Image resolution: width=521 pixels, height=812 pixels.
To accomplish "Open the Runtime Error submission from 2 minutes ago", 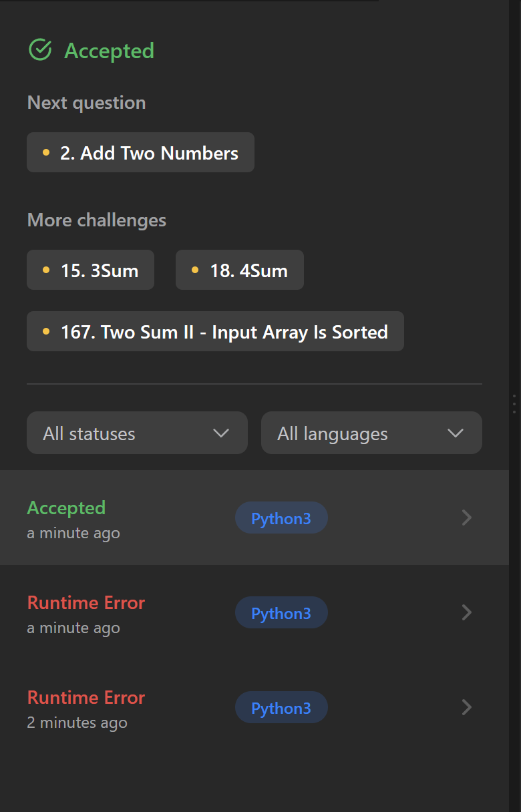I will click(x=254, y=707).
